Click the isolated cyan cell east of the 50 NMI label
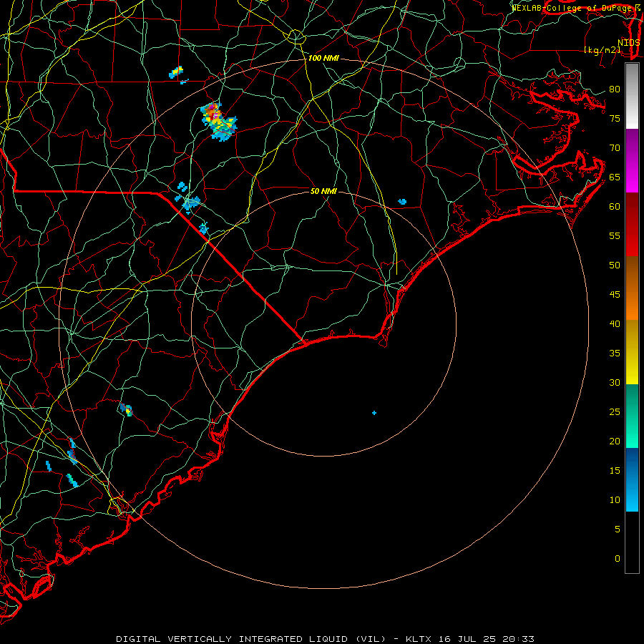Viewport: 644px width, 644px height. point(402,201)
